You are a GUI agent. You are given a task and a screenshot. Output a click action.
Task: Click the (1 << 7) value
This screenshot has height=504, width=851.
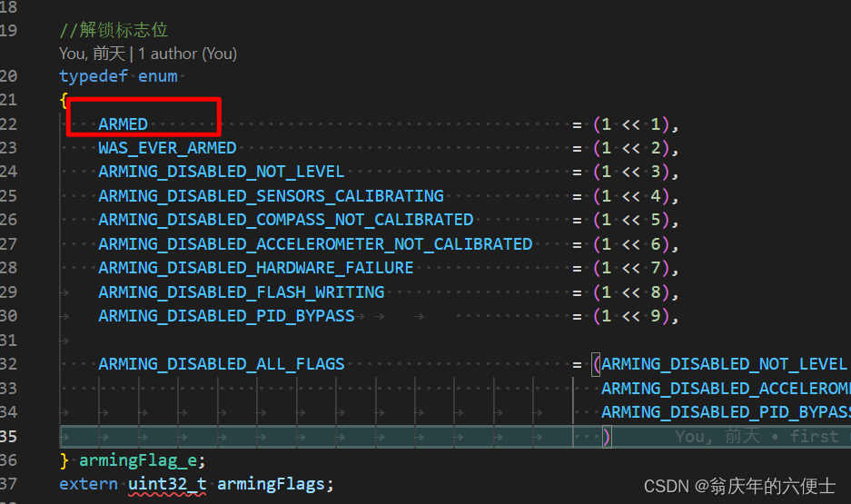(630, 269)
